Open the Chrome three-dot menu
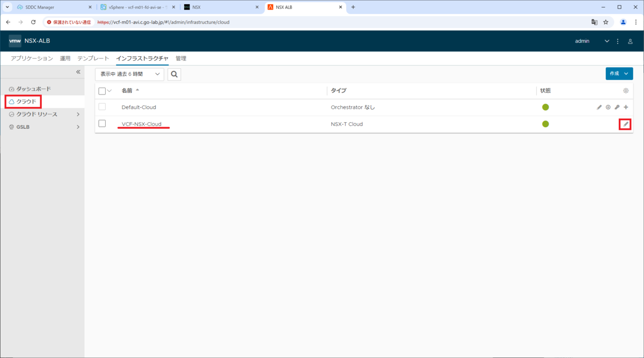This screenshot has height=358, width=644. [635, 22]
